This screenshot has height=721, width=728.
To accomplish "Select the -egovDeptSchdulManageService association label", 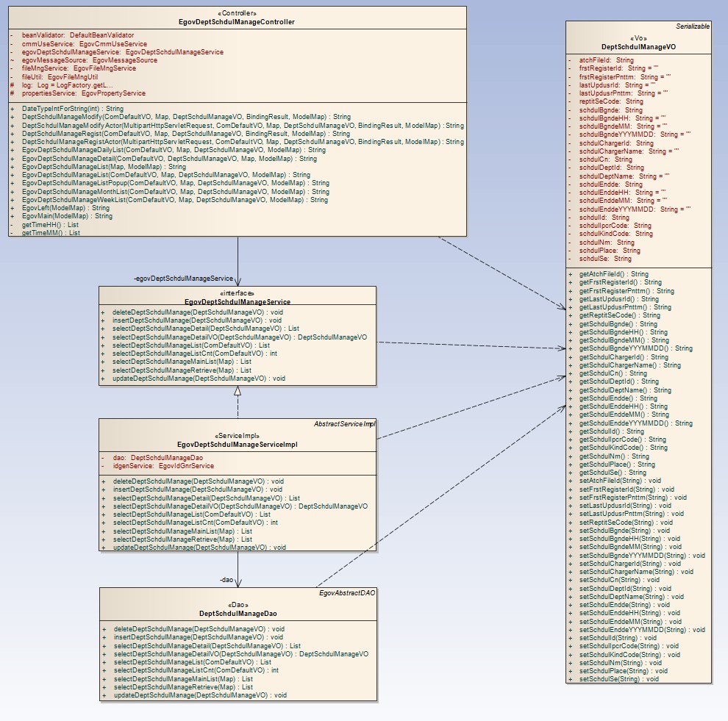I will [x=182, y=279].
